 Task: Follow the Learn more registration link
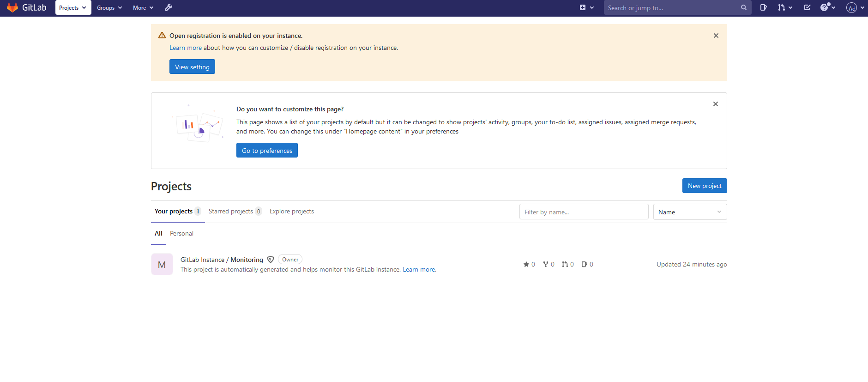click(x=186, y=48)
